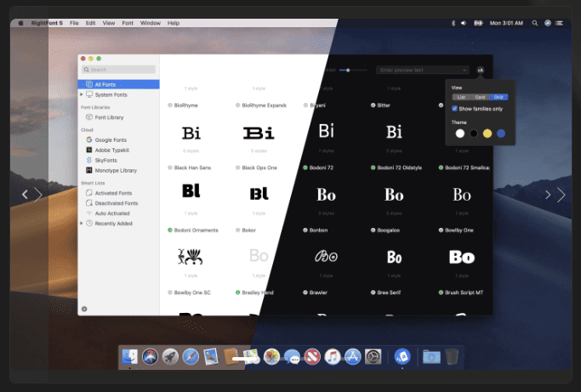
Task: Toggle activation dot for Bitter
Action: [x=373, y=105]
